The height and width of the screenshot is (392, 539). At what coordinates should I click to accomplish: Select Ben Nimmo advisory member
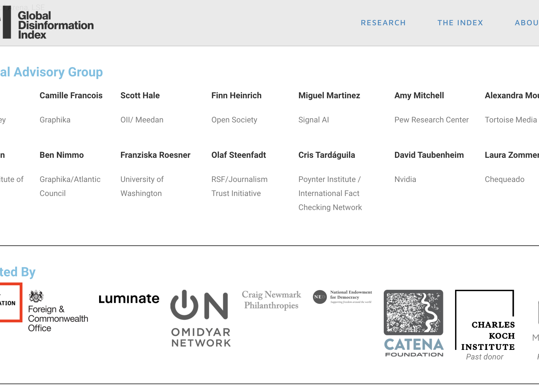62,155
